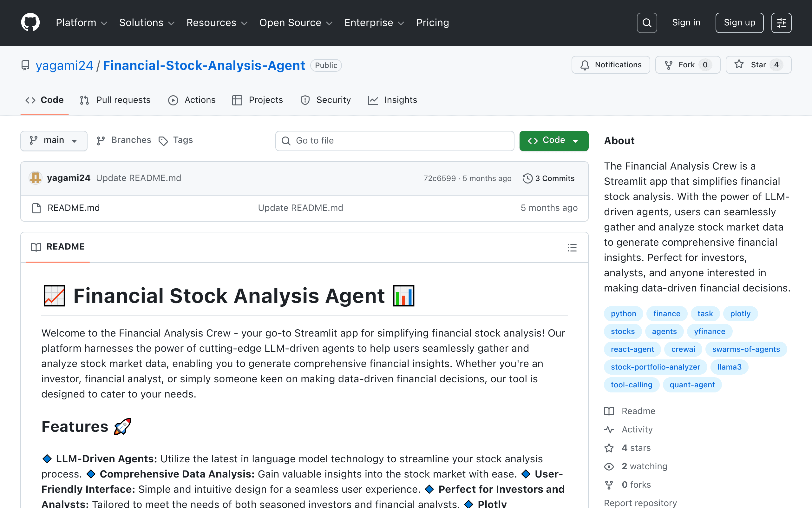The image size is (812, 508).
Task: Click the swarms-of-agents topic tag
Action: pos(746,349)
